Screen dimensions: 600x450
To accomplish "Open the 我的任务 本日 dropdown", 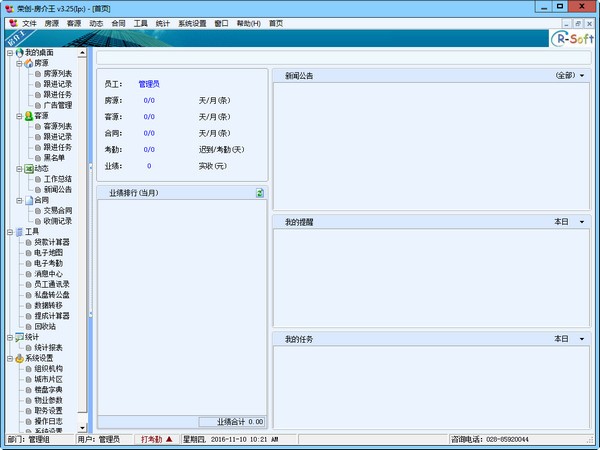I will point(582,339).
